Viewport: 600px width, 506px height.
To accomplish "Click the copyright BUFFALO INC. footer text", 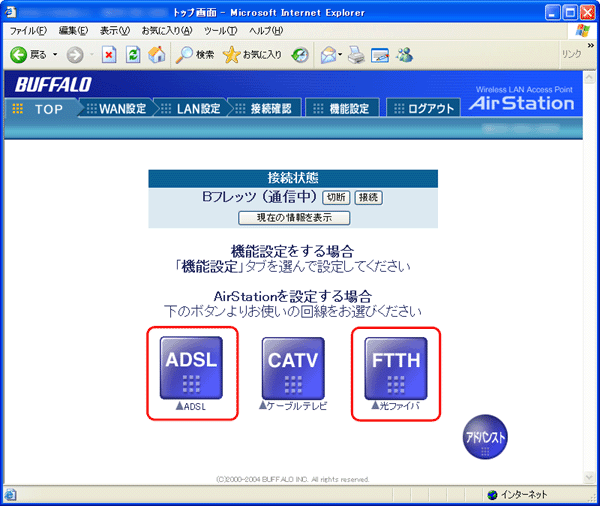I will 293,479.
